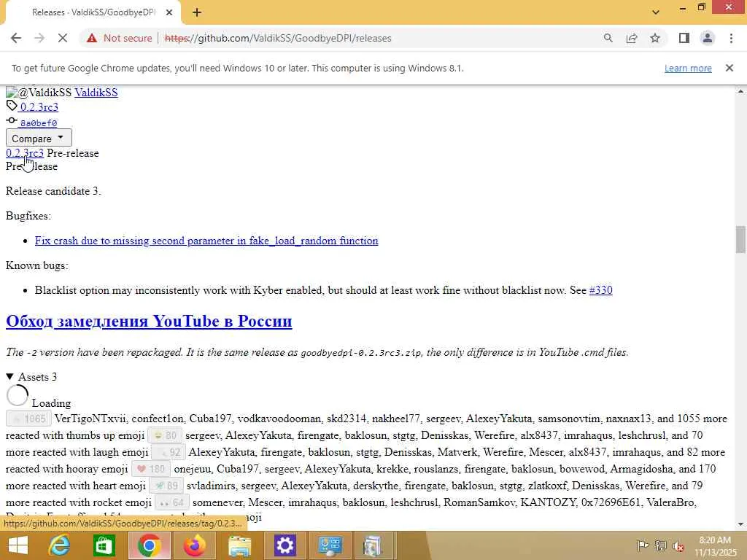Screen dimensions: 747x560
Task: Click the 'Known bugs:' text
Action: point(36,265)
